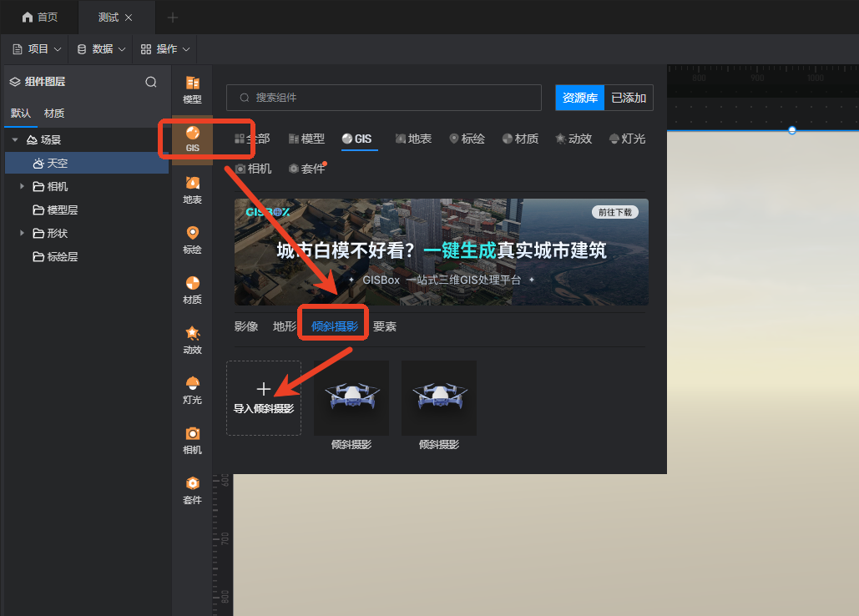Screen dimensions: 859x616
Task: Click the blue ruler guide handle
Action: 791,130
